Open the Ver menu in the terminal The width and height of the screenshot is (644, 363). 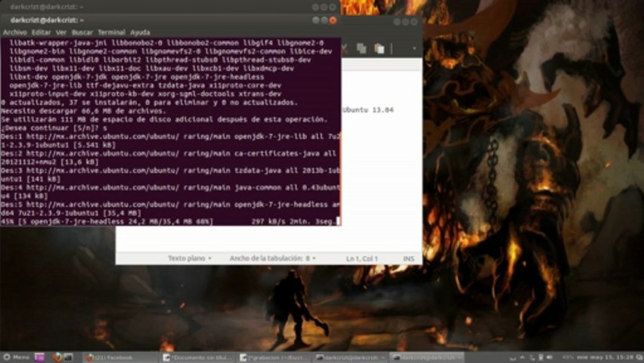click(61, 32)
